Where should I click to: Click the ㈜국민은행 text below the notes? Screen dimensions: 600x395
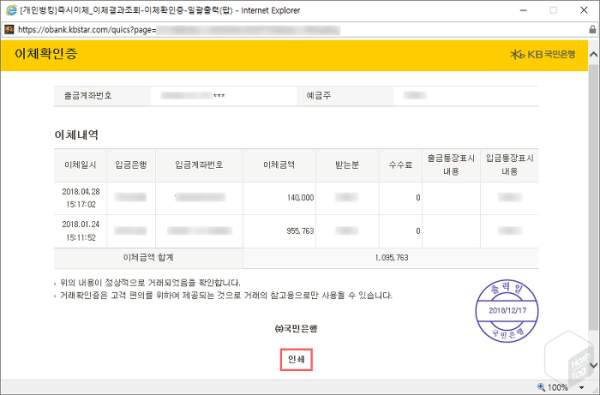(x=296, y=328)
